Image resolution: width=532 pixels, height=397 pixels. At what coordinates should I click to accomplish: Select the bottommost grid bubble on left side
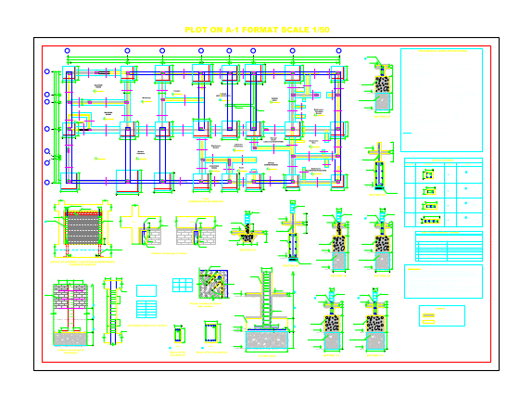click(x=47, y=183)
